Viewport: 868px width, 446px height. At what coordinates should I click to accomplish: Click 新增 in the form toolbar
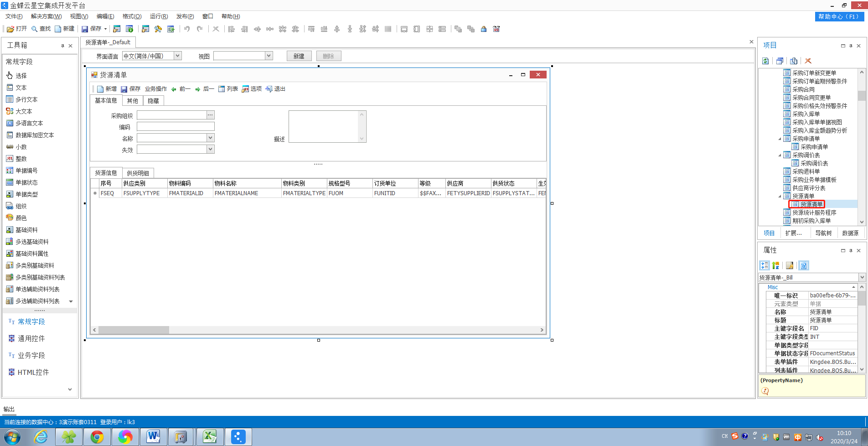coord(107,89)
